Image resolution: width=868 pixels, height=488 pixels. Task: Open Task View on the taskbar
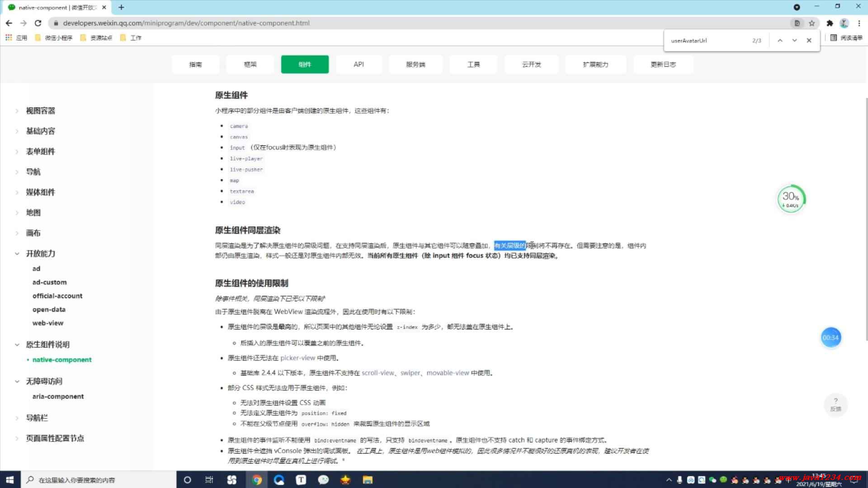[x=209, y=480]
